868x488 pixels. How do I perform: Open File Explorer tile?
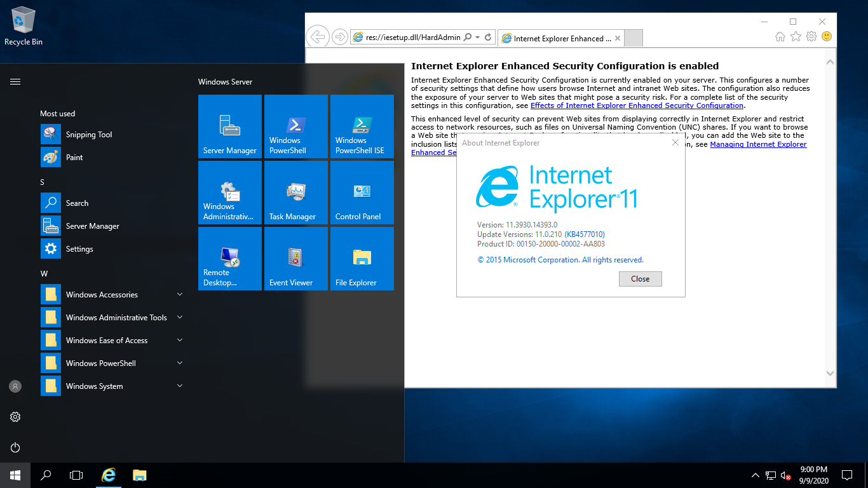click(x=362, y=259)
